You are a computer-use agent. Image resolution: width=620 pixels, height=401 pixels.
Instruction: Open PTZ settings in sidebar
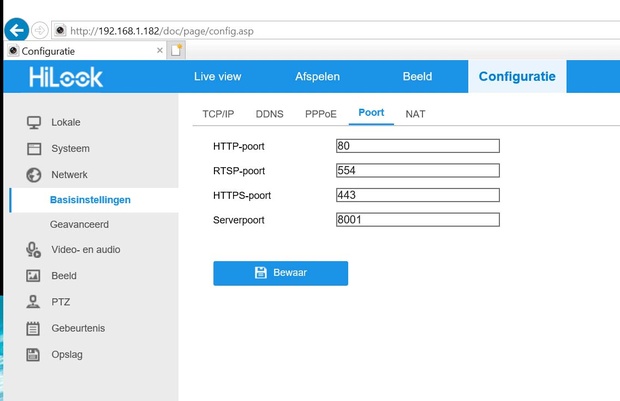pyautogui.click(x=60, y=302)
